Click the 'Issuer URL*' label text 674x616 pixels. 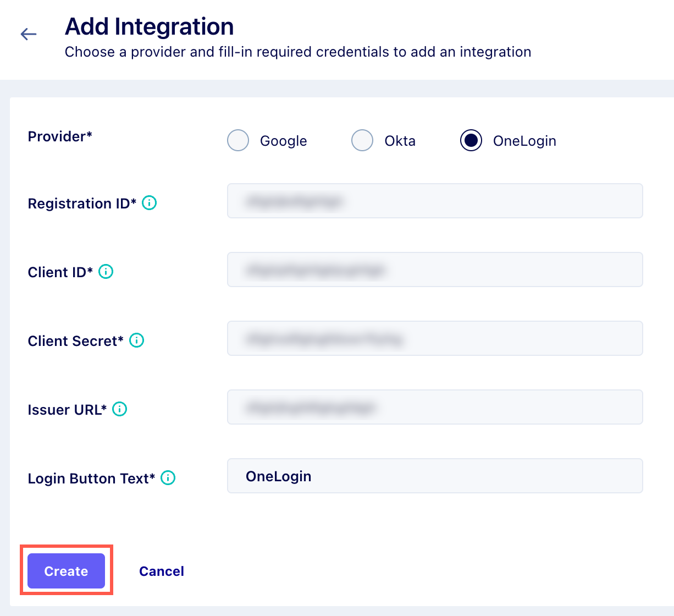[x=67, y=410]
